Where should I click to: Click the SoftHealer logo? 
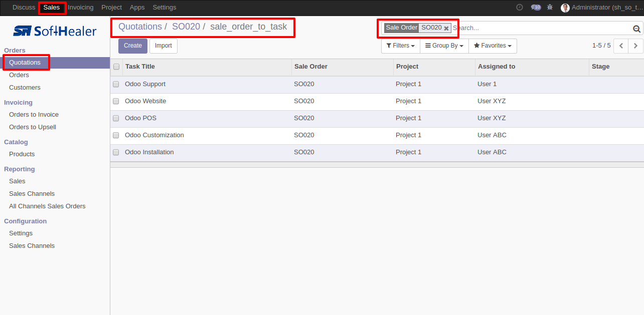(x=55, y=31)
